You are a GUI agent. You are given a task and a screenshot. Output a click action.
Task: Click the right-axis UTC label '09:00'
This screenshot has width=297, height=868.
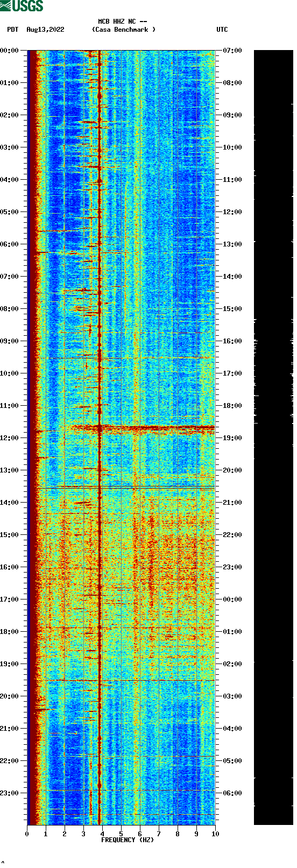pos(232,115)
